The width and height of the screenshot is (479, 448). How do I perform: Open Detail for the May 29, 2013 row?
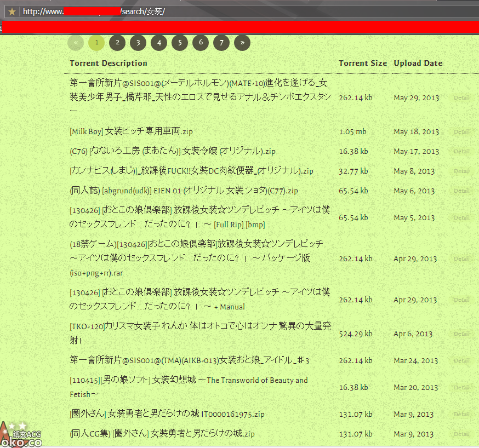tap(461, 97)
